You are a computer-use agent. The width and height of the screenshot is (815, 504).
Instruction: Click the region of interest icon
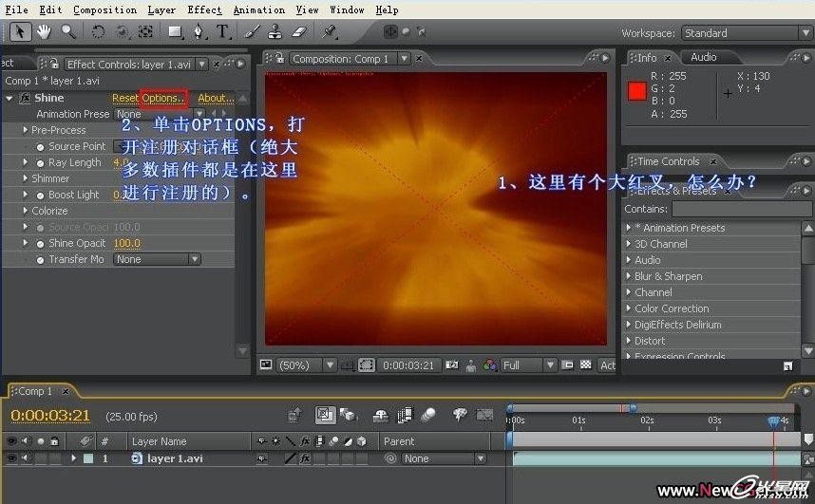(x=366, y=365)
